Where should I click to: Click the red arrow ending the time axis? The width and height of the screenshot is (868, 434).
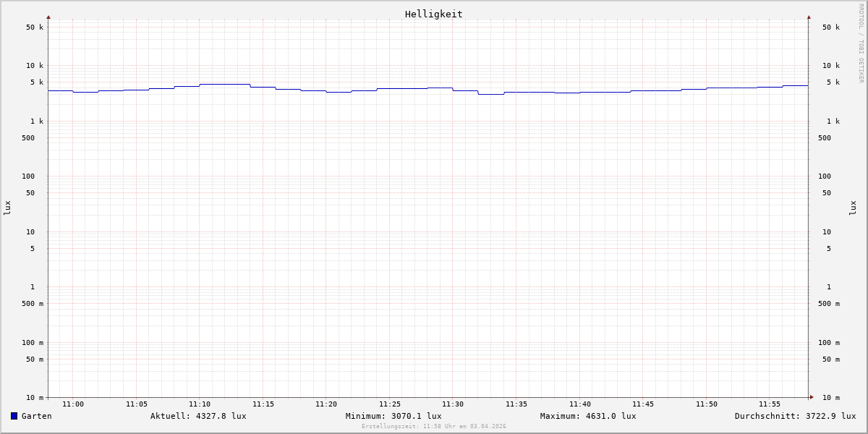[x=811, y=397]
